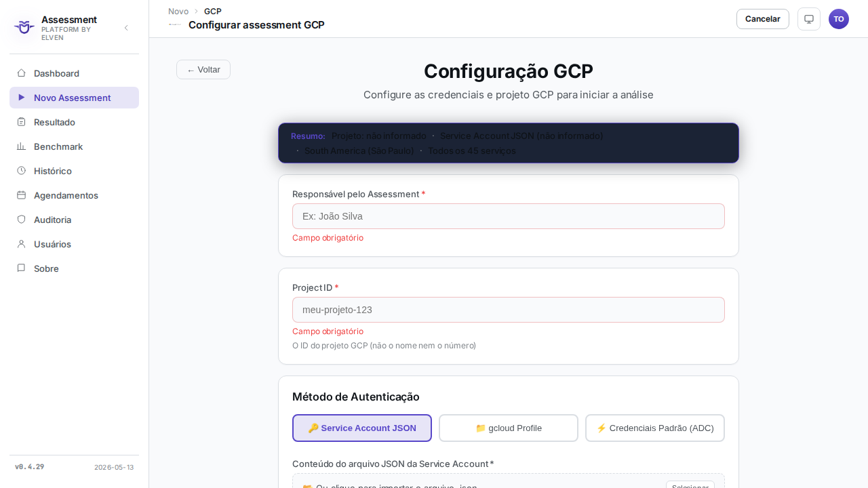Click the Elven logo icon in sidebar
The width and height of the screenshot is (868, 488).
pyautogui.click(x=24, y=27)
